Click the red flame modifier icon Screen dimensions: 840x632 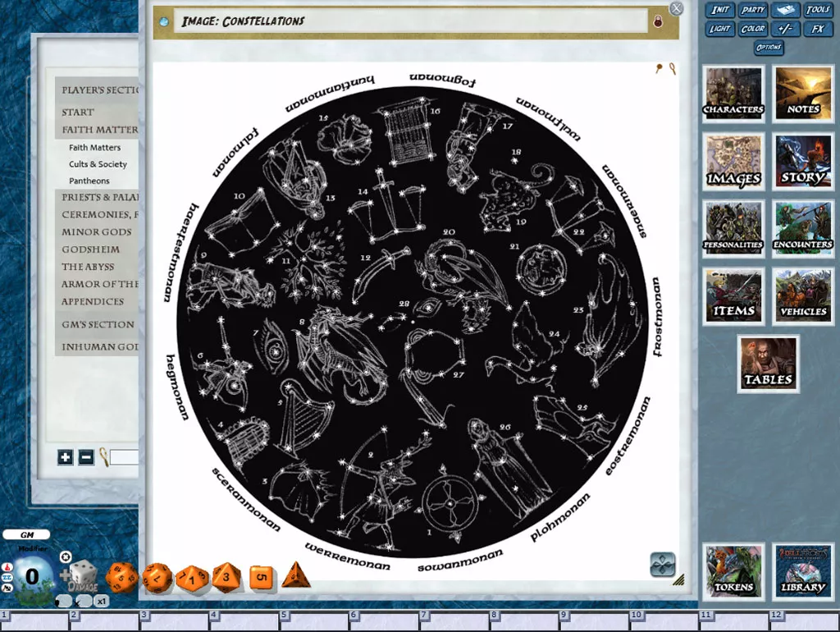click(x=7, y=567)
